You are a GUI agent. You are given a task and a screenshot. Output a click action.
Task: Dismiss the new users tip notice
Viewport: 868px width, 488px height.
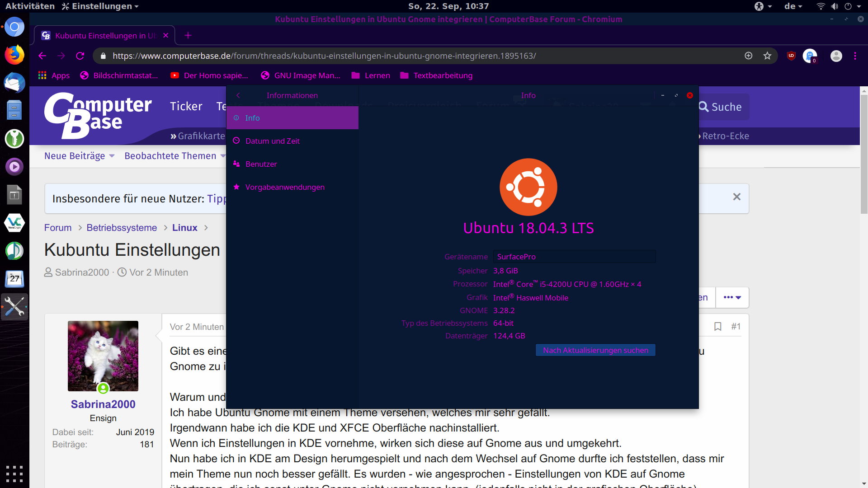coord(736,197)
